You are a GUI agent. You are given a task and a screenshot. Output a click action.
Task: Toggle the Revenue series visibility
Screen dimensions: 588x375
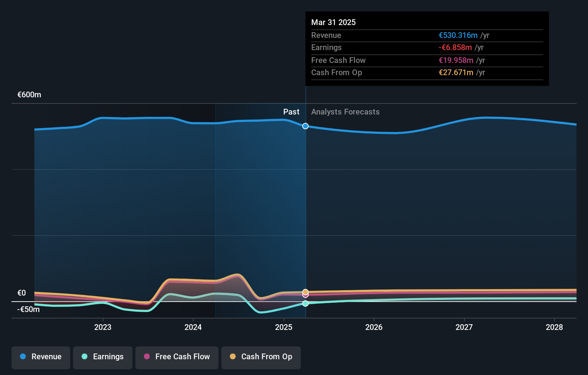(40, 357)
